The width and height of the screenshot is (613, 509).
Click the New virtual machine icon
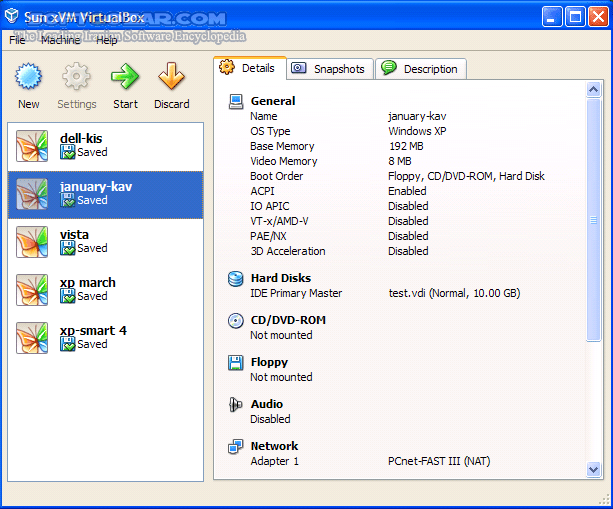coord(29,76)
